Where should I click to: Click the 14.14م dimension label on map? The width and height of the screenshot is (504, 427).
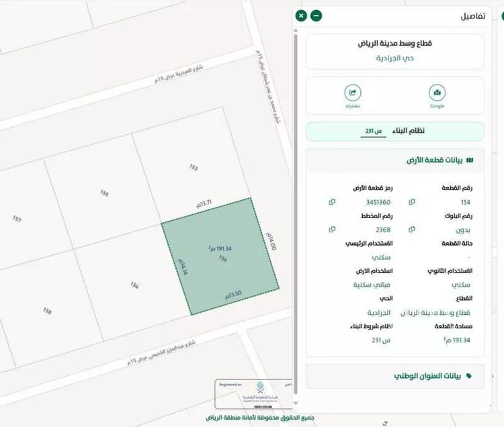(x=182, y=267)
